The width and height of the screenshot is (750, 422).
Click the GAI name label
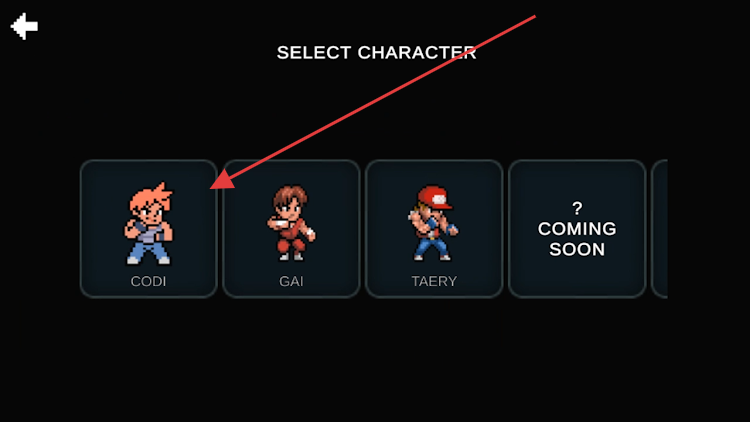(291, 281)
